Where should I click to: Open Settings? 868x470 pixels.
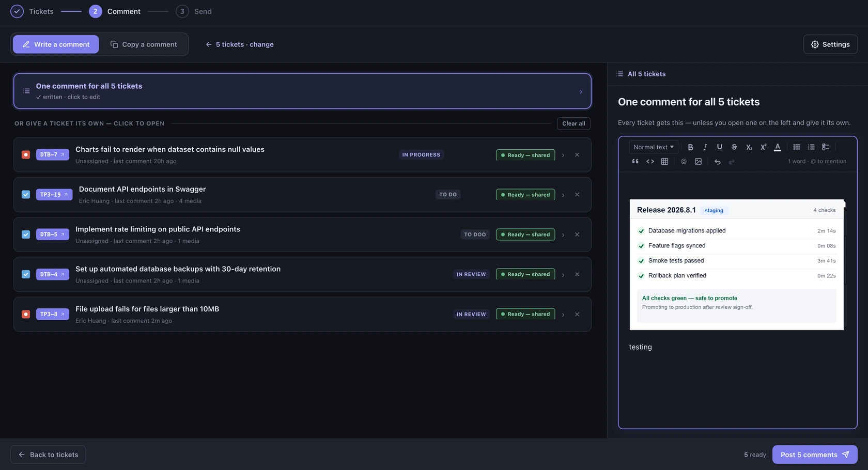click(x=830, y=44)
